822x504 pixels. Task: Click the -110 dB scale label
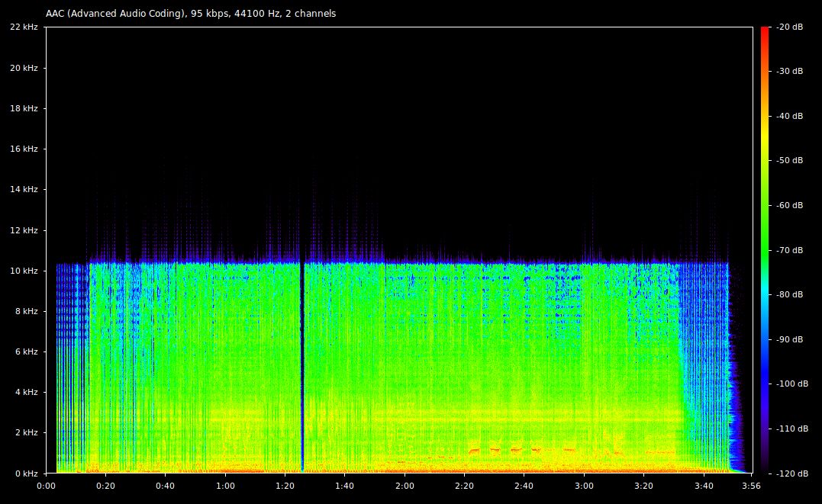(792, 429)
